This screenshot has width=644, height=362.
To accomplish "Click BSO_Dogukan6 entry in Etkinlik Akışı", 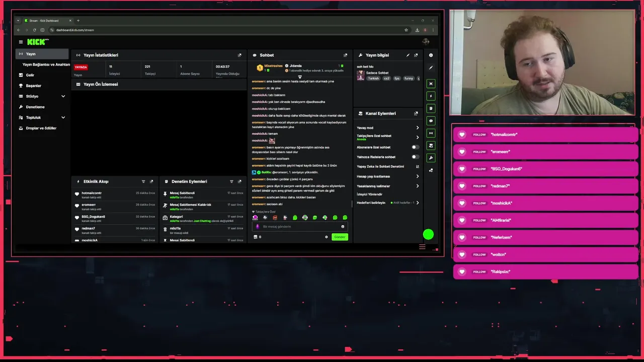I will tap(116, 218).
